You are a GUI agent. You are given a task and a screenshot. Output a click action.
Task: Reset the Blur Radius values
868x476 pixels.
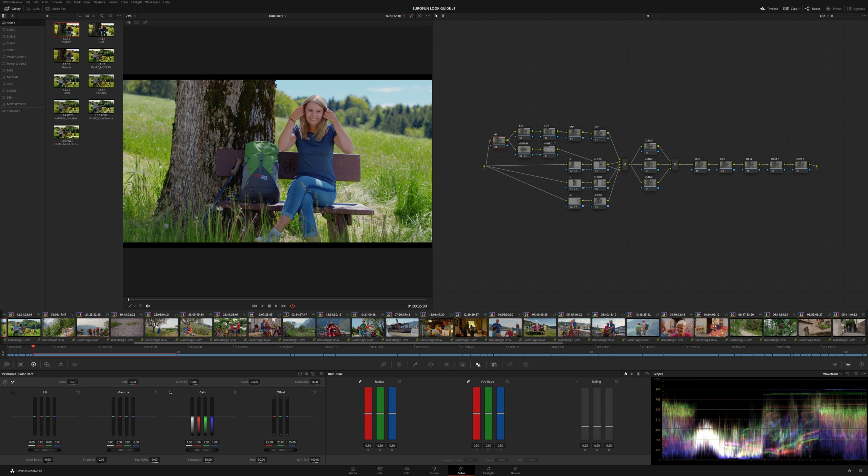point(399,381)
